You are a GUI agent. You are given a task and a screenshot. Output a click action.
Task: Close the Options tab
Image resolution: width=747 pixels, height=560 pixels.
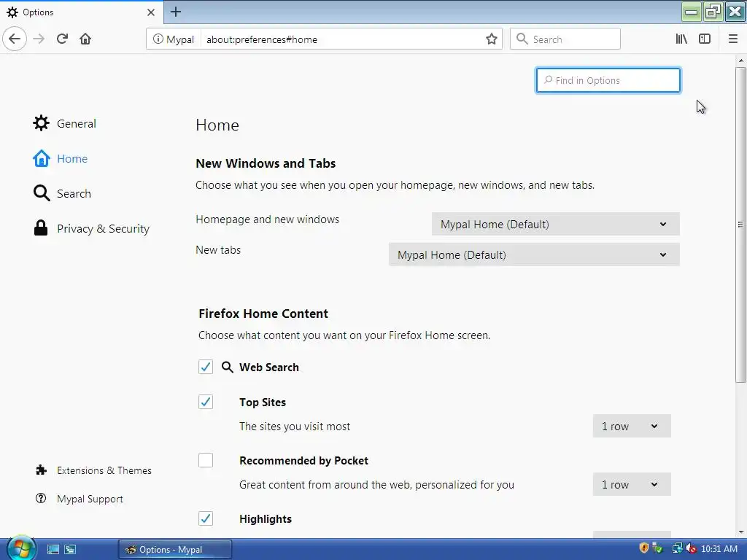[x=151, y=12]
